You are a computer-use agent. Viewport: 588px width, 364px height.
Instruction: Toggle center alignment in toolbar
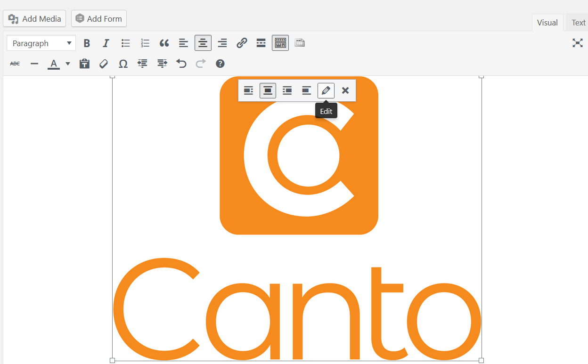click(203, 43)
